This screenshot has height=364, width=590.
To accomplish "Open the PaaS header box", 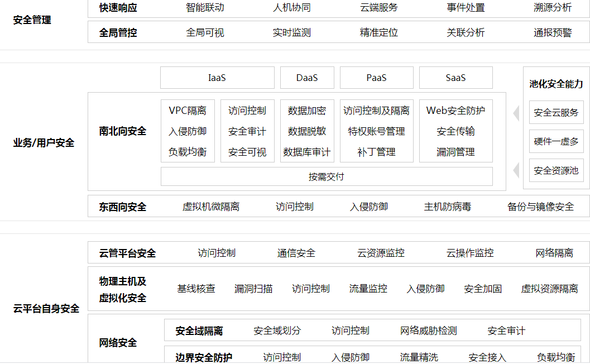I will click(376, 78).
